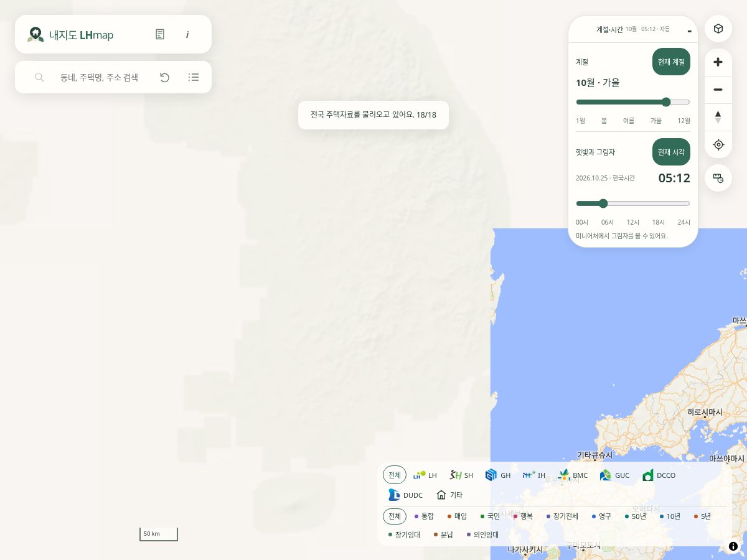Toggle 10년 housing type filter
747x560 pixels.
[x=670, y=516]
